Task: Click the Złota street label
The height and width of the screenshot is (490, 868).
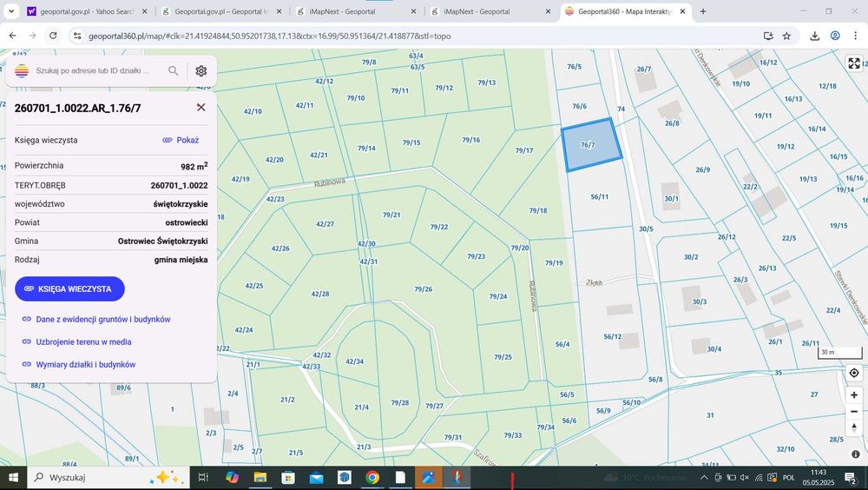Action: pos(594,282)
